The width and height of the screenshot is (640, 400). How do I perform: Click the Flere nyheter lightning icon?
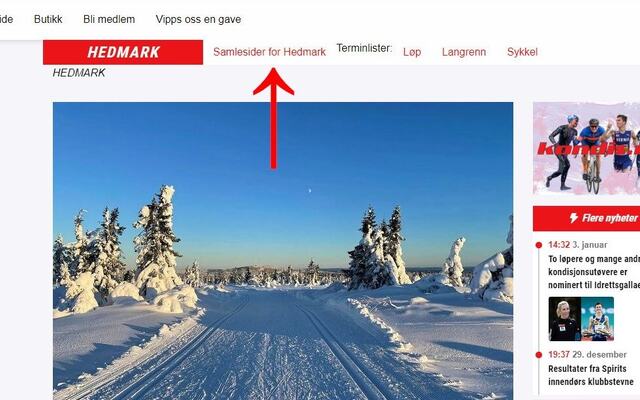573,218
